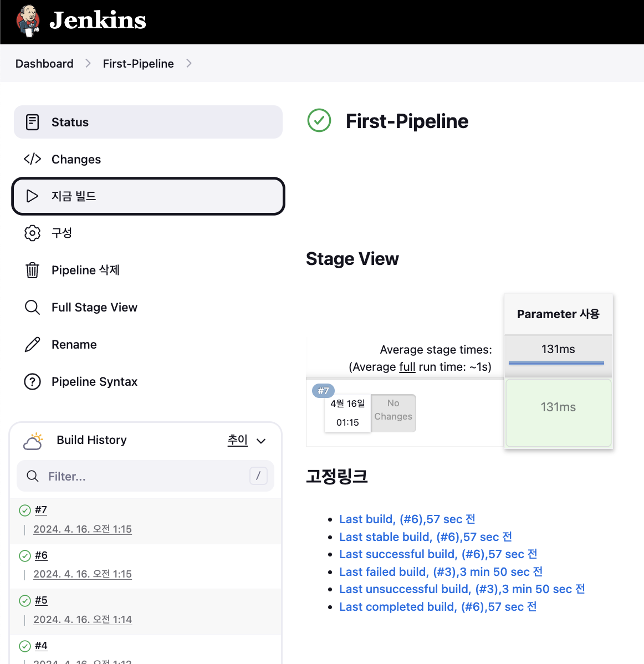The height and width of the screenshot is (664, 644).
Task: Open Last successful build (#6) permalink
Action: (438, 554)
